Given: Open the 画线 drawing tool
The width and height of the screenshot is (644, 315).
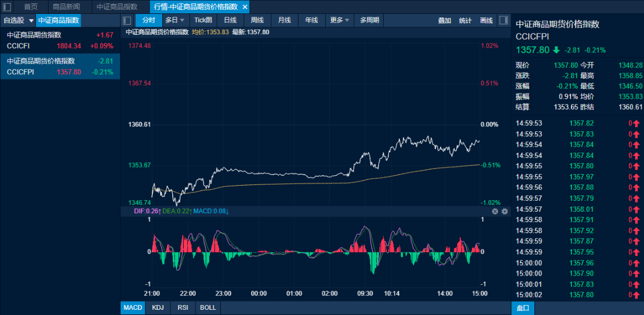Looking at the screenshot, I should click(x=486, y=20).
